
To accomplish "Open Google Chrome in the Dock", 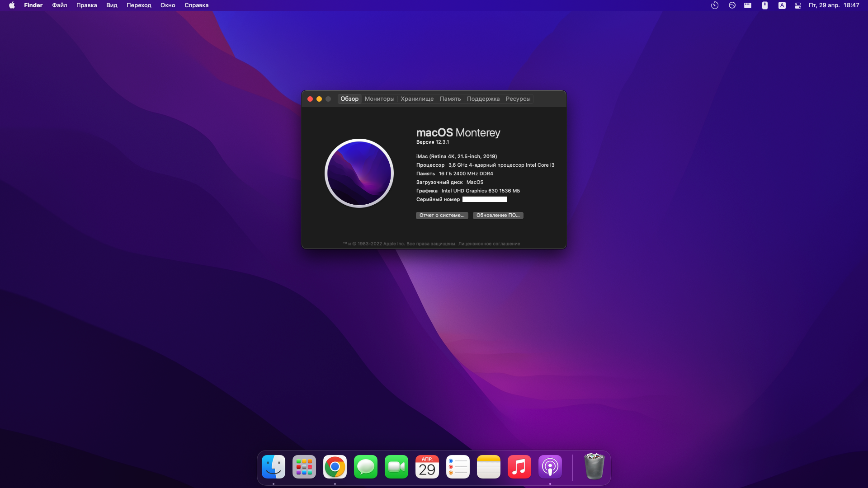I will point(335,467).
